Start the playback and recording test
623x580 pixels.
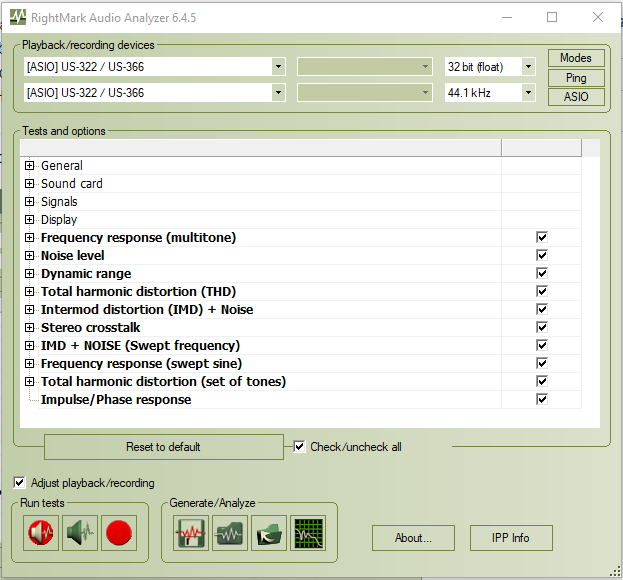tap(41, 533)
